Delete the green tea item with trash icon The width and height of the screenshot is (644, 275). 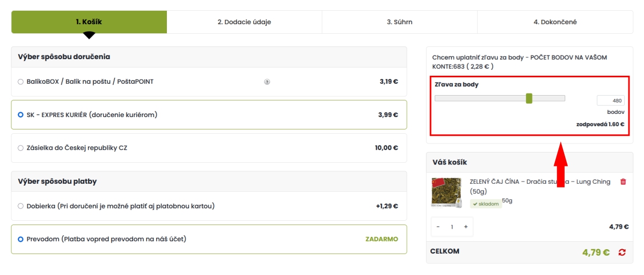pos(623,182)
